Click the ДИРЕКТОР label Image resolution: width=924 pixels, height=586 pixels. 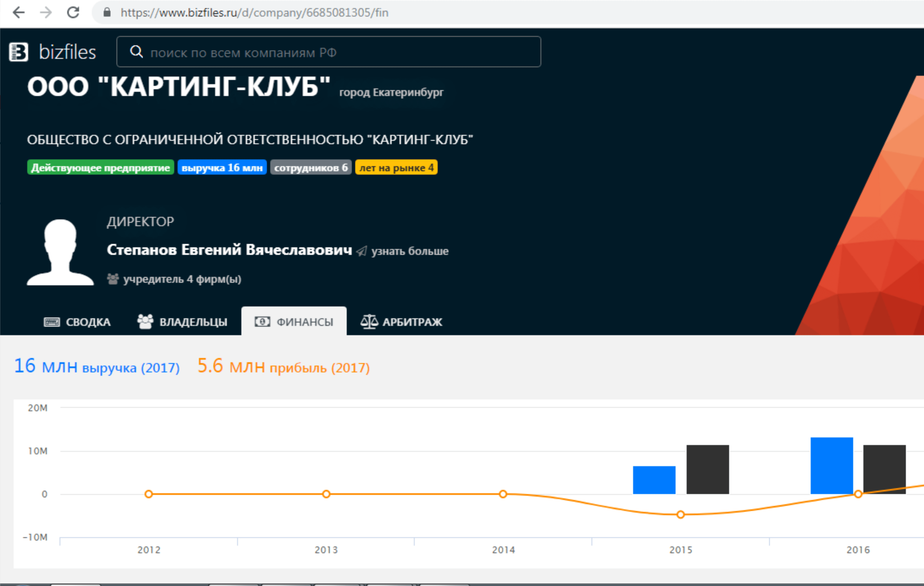141,222
